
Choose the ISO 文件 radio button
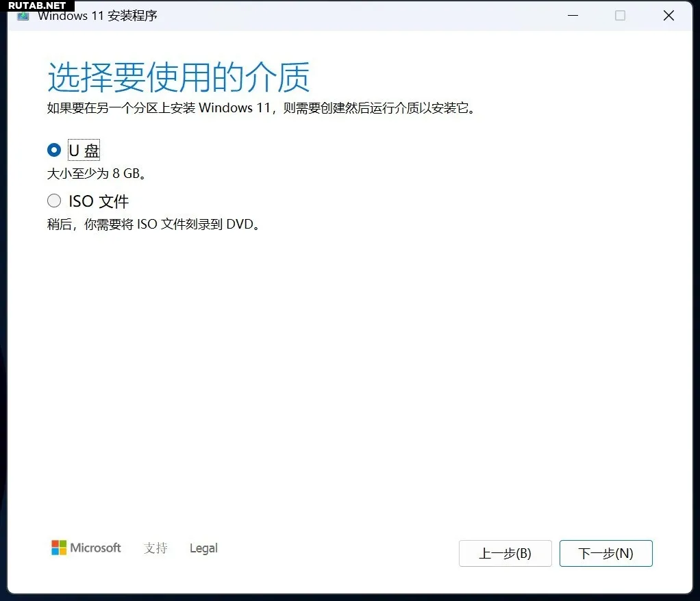54,201
